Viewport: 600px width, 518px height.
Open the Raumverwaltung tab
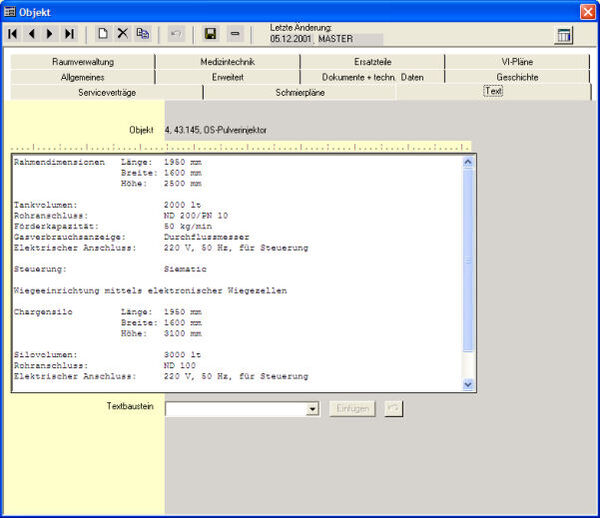[x=83, y=62]
